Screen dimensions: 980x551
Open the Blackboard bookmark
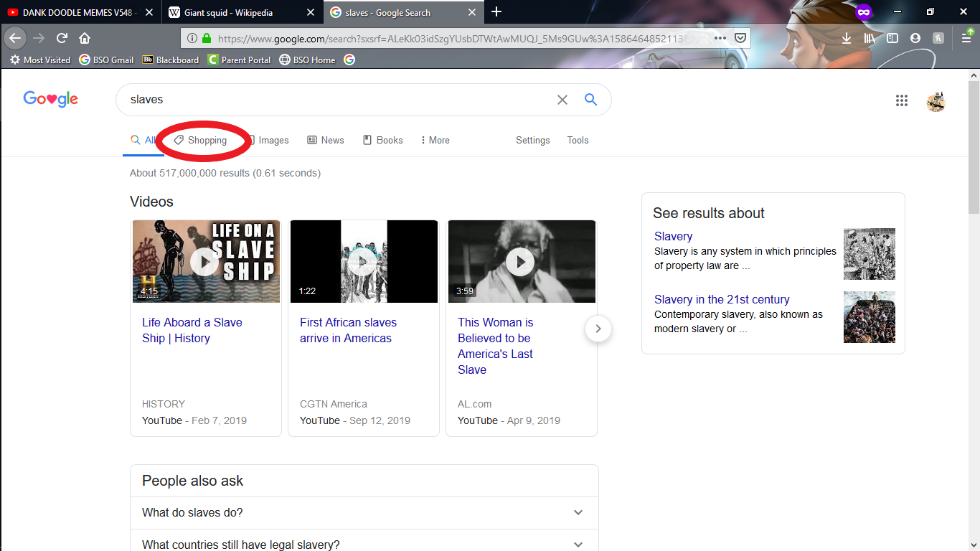tap(171, 60)
